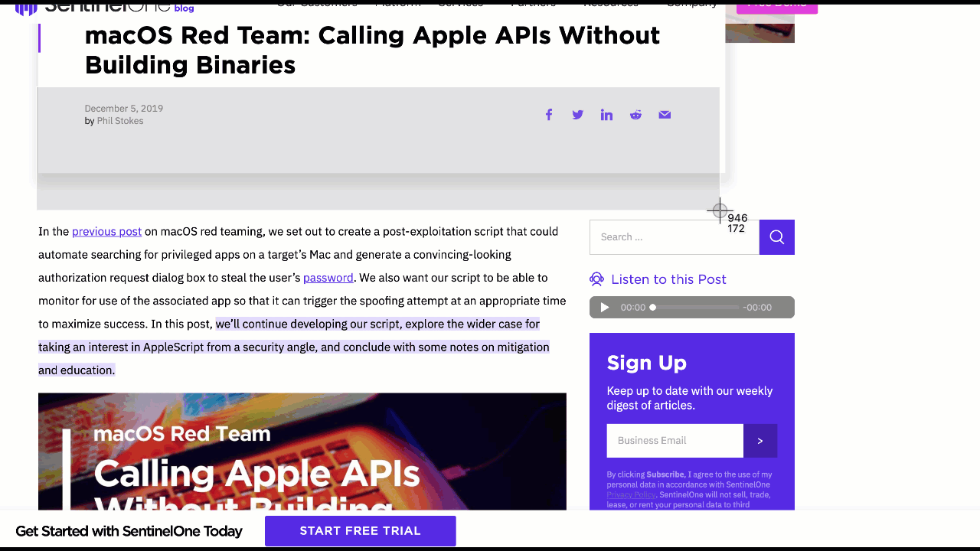Share the post on Facebook
Viewport: 980px width, 551px height.
[x=548, y=115]
